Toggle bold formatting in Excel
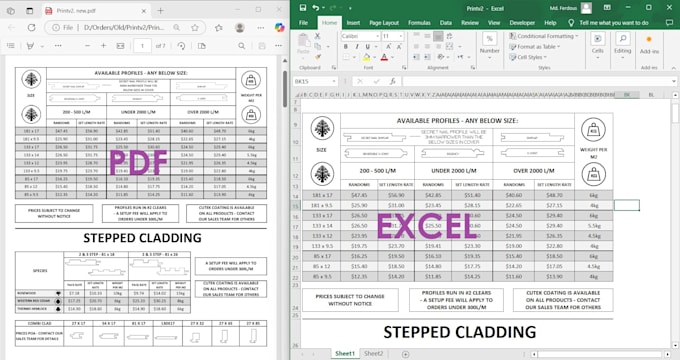The image size is (680, 360). tap(346, 47)
